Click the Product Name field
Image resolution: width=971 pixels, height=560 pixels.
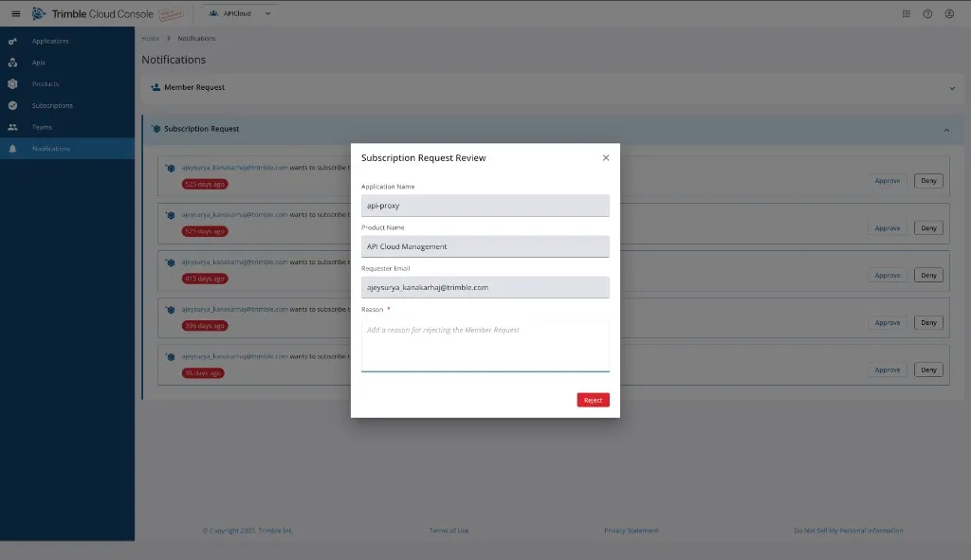click(x=485, y=246)
